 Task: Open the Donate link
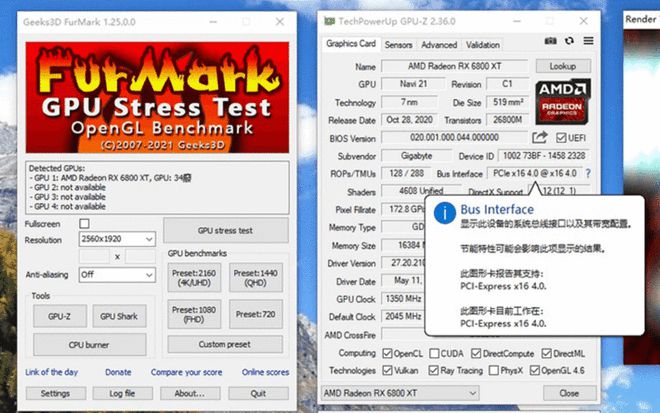click(118, 372)
